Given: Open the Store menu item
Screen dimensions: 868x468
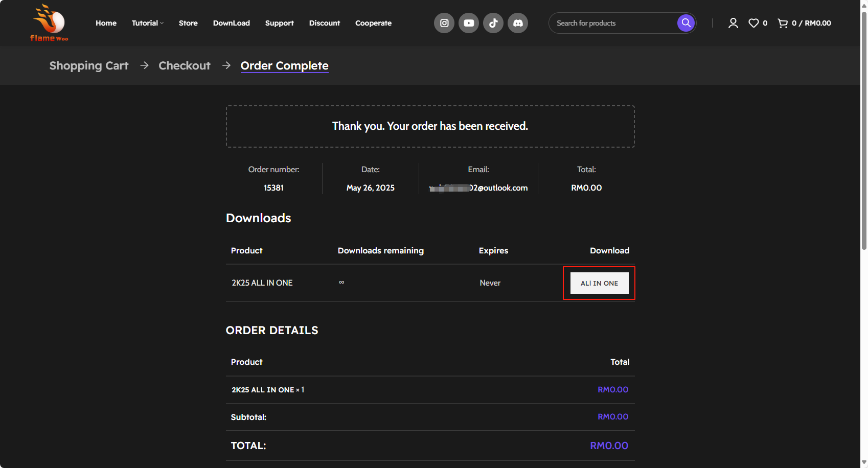Looking at the screenshot, I should (x=188, y=23).
